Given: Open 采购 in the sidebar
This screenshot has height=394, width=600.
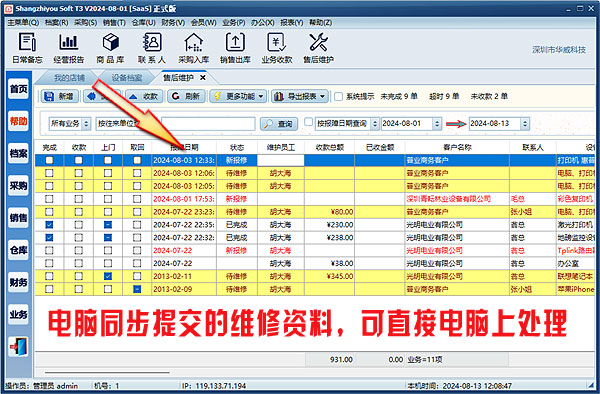Looking at the screenshot, I should (x=18, y=186).
